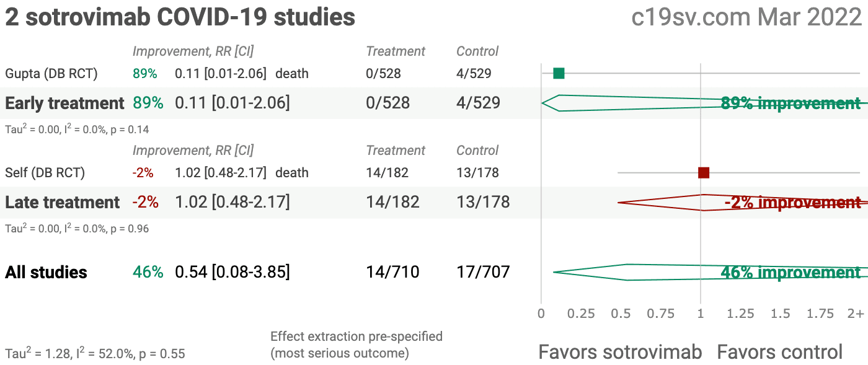Open the Self (DB RCT) study
868x365 pixels.
click(45, 172)
